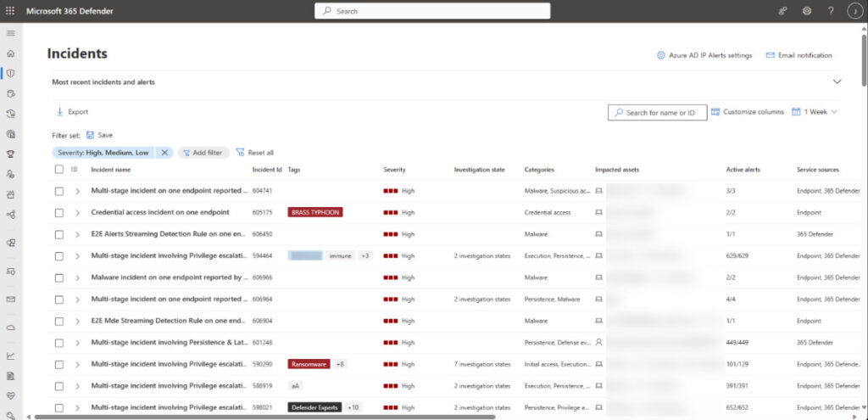This screenshot has height=420, width=868.
Task: Select checkbox for incident 606966 Malware row
Action: point(58,277)
